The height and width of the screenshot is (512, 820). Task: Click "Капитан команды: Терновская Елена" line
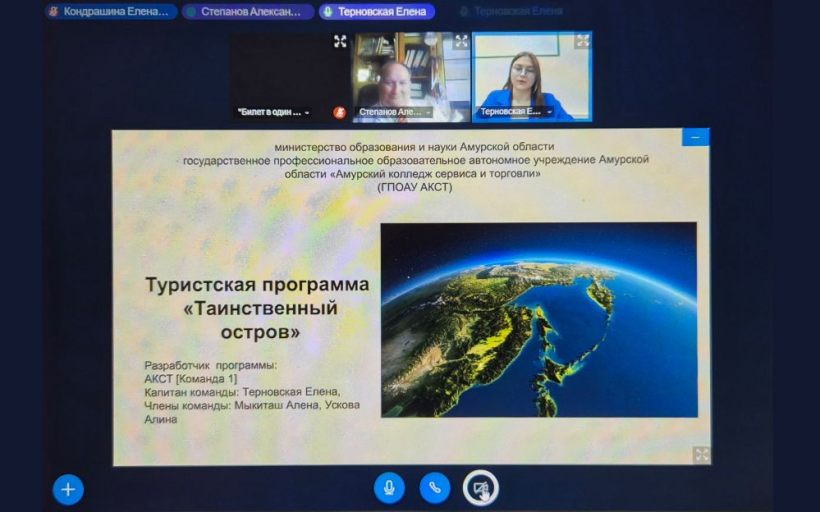tap(242, 392)
